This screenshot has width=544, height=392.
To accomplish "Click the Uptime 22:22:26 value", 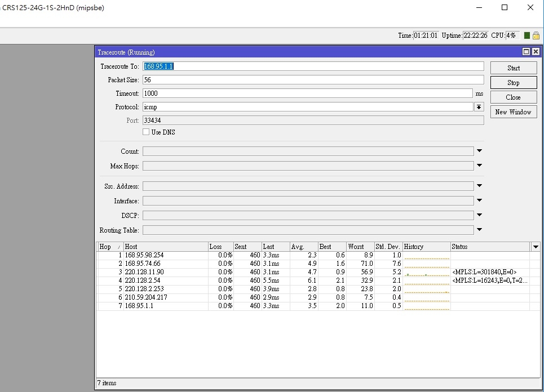I will [x=475, y=35].
